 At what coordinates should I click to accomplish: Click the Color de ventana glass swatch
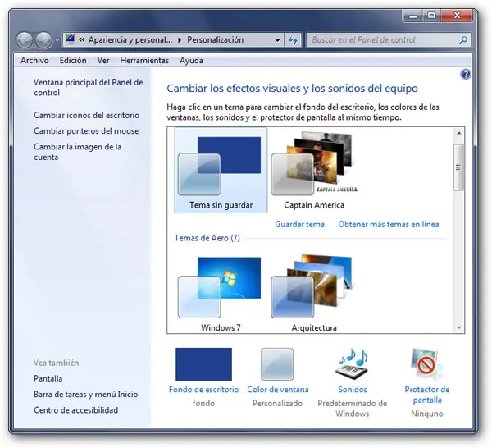point(277,364)
